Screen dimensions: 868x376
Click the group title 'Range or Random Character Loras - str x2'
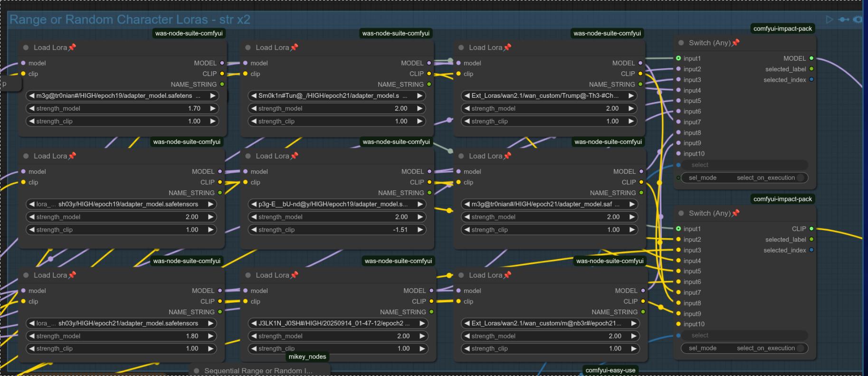point(130,19)
